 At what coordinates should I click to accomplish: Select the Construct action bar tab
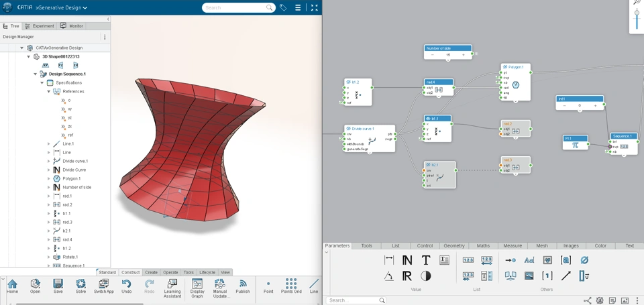tap(131, 272)
